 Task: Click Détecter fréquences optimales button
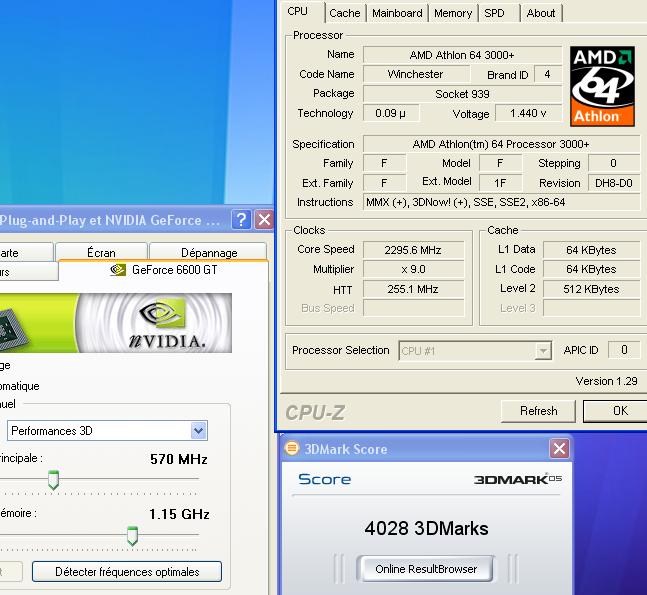tap(127, 571)
